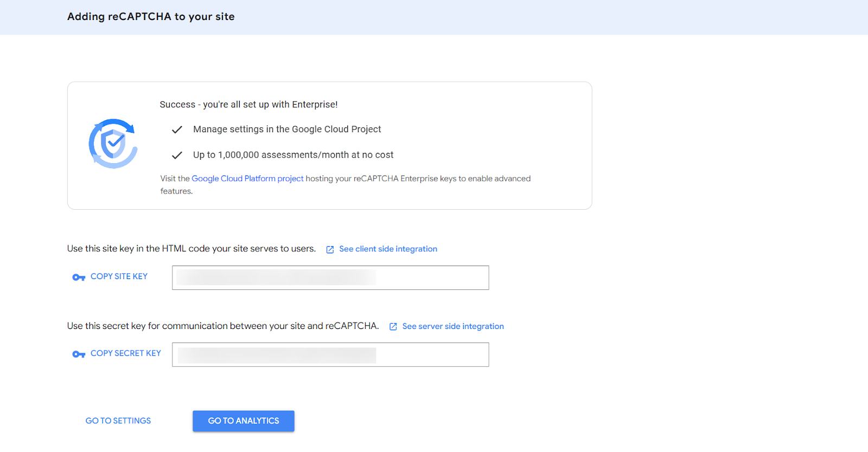868x452 pixels.
Task: Click the checkmark beside Manage settings
Action: point(177,130)
